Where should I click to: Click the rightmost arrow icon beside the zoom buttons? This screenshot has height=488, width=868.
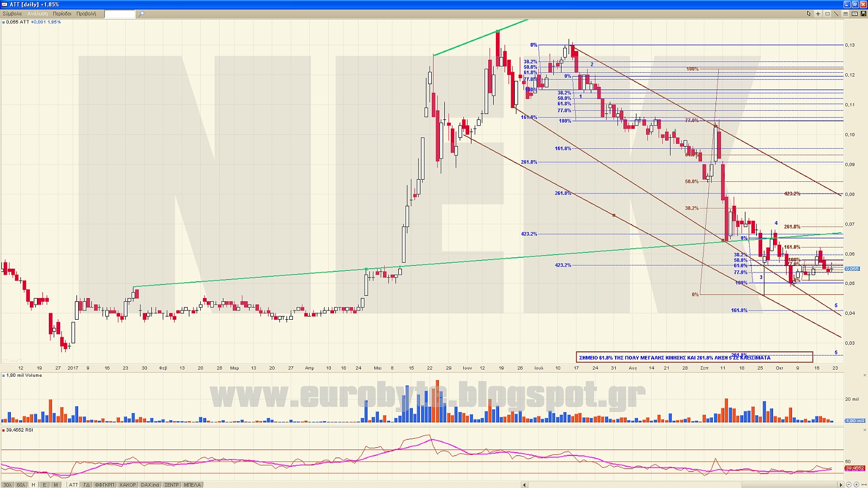click(864, 484)
